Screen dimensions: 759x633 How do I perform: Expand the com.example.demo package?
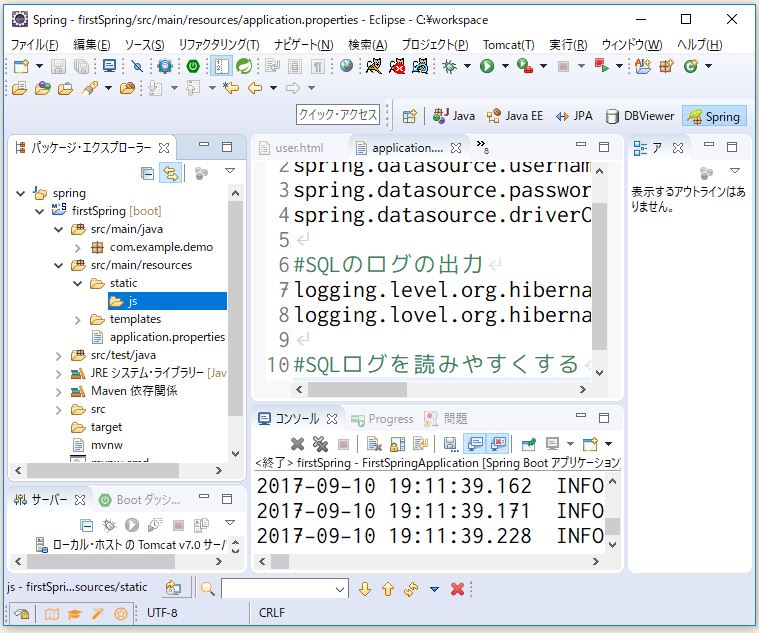[77, 247]
